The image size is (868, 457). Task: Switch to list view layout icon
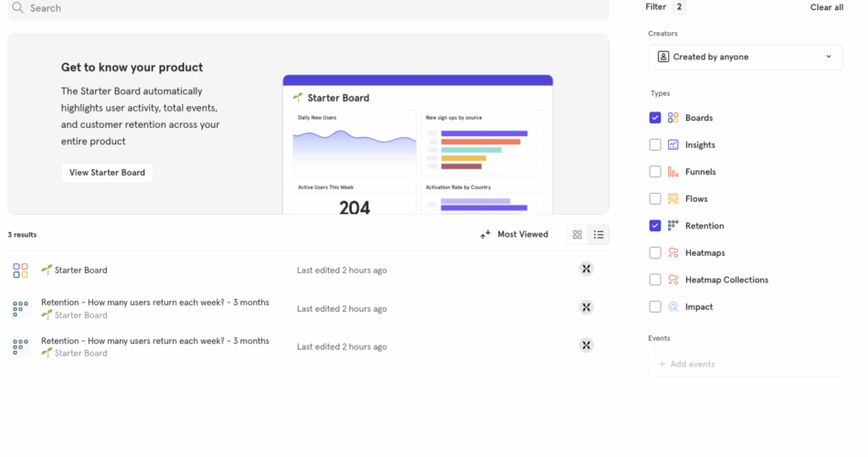[x=598, y=235]
